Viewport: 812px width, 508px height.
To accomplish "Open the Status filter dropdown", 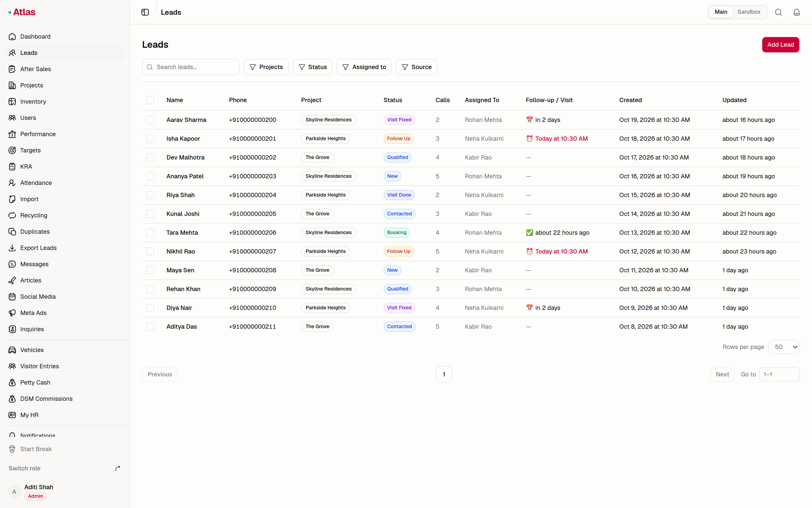I will (312, 67).
